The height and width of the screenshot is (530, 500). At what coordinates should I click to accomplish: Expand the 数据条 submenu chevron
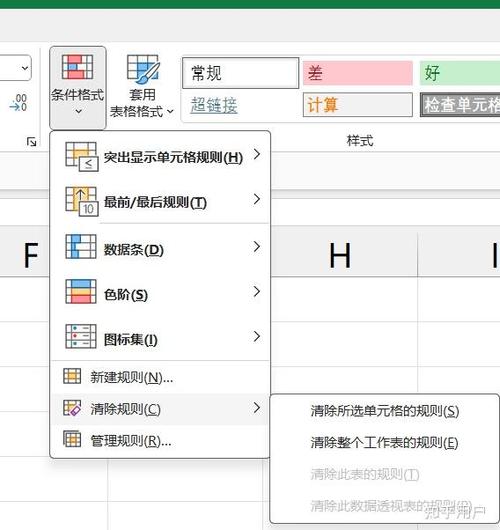(x=257, y=247)
